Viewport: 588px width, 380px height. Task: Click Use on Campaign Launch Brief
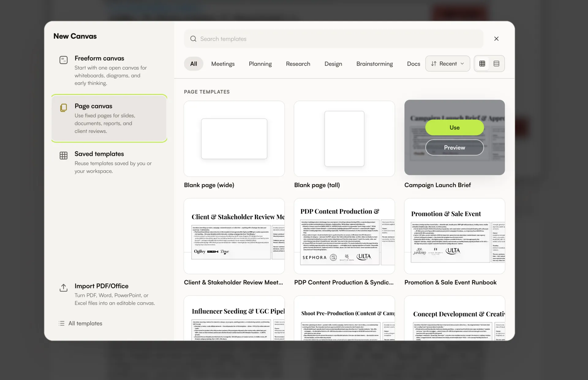coord(454,127)
